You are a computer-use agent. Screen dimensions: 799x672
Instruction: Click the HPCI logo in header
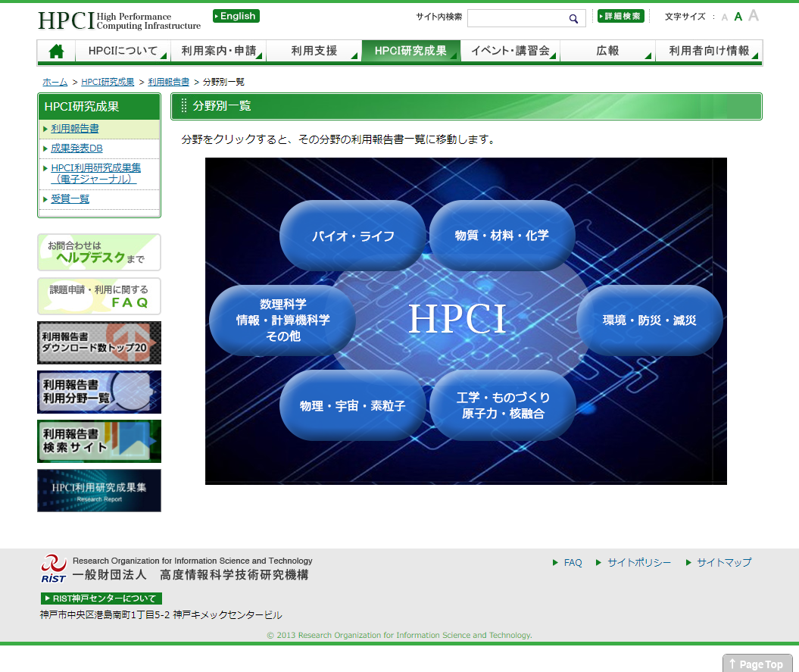tap(119, 21)
